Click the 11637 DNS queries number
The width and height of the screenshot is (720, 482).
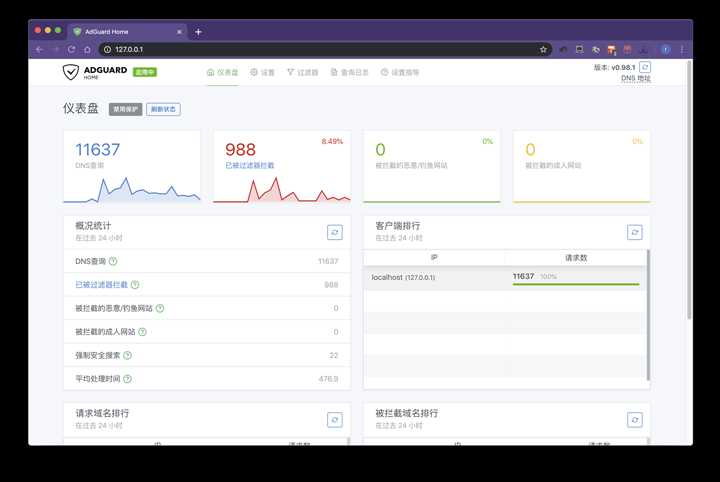(97, 150)
